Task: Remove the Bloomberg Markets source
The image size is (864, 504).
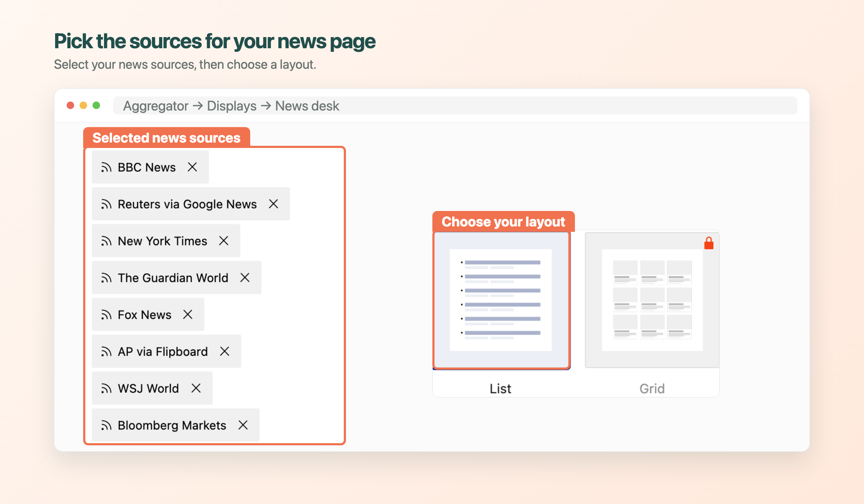Action: tap(243, 425)
